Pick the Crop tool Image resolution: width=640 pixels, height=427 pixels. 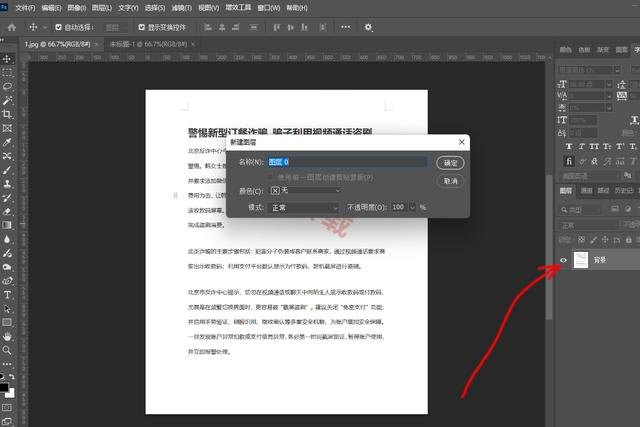(7, 115)
